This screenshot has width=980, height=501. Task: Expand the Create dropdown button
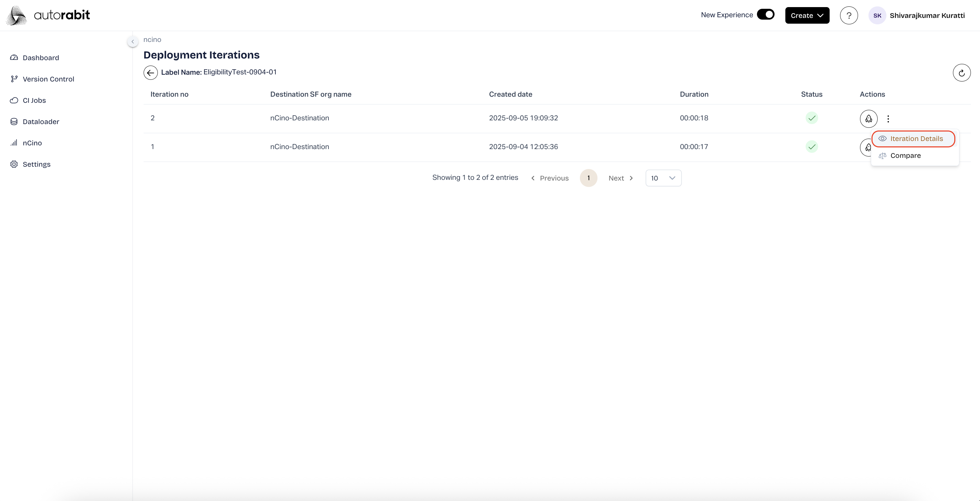[x=807, y=16]
